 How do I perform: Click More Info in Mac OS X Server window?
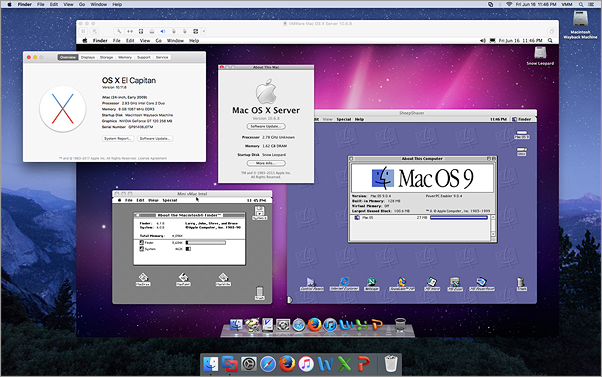(x=266, y=163)
